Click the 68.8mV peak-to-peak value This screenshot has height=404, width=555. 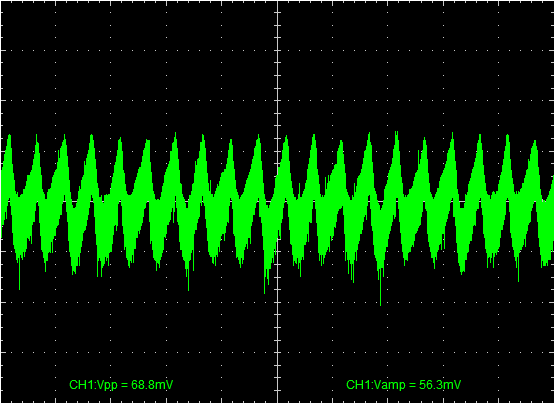coord(152,385)
